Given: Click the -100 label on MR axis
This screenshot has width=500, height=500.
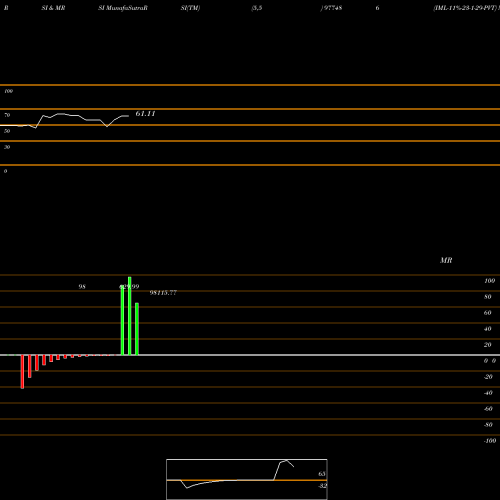Looking at the screenshot, I should click(x=490, y=441).
